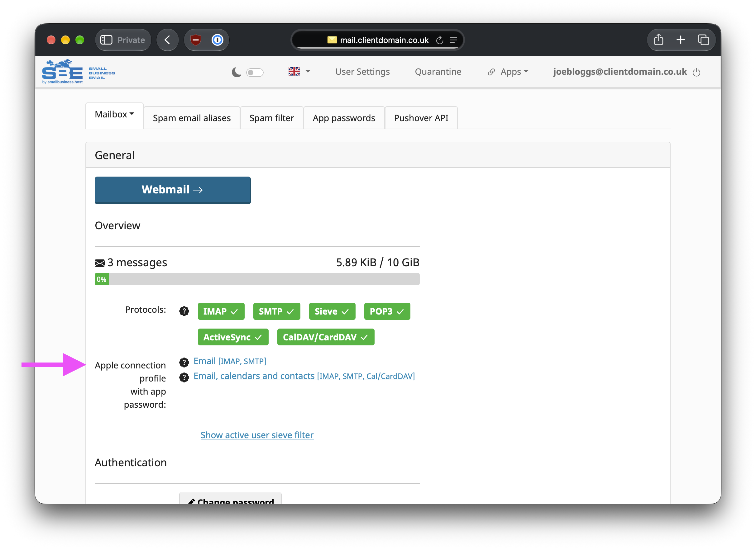Open a new tab with plus
The width and height of the screenshot is (756, 550).
(x=681, y=40)
